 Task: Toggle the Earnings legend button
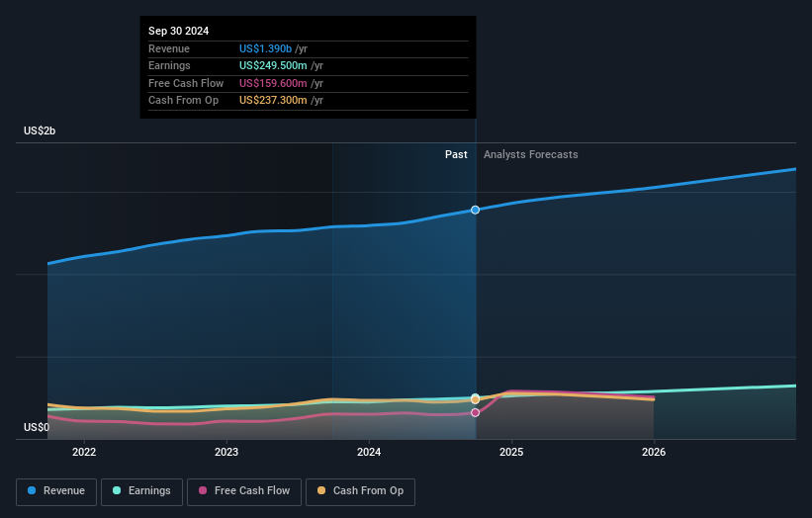coord(141,491)
